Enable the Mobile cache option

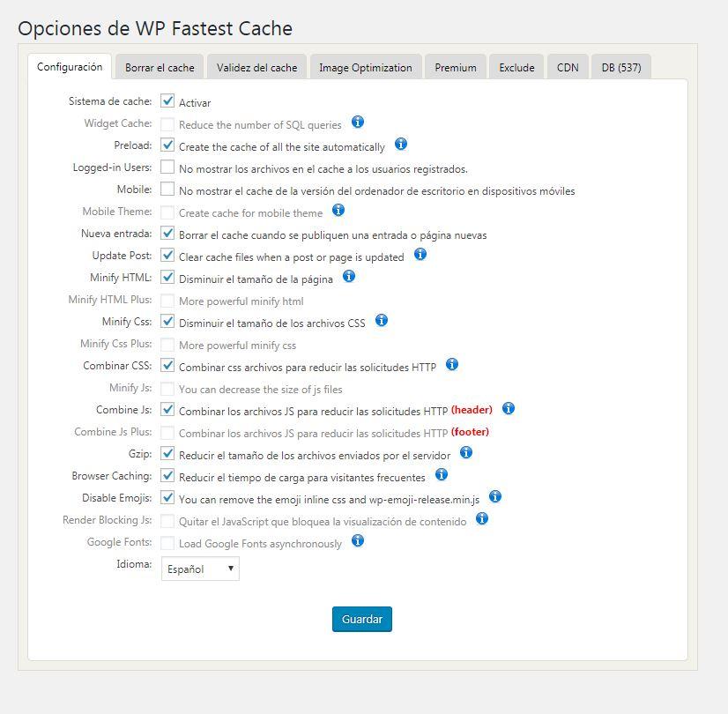click(x=167, y=189)
